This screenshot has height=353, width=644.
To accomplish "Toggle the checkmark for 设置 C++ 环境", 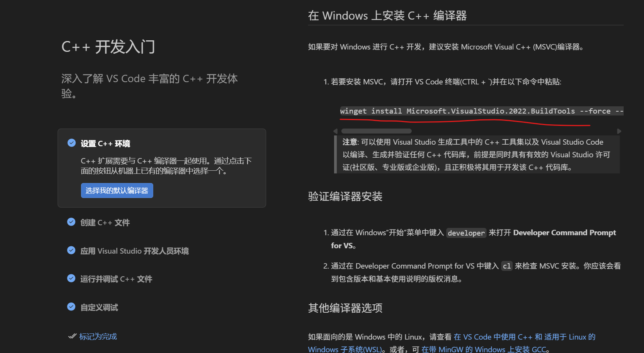I will (x=71, y=143).
